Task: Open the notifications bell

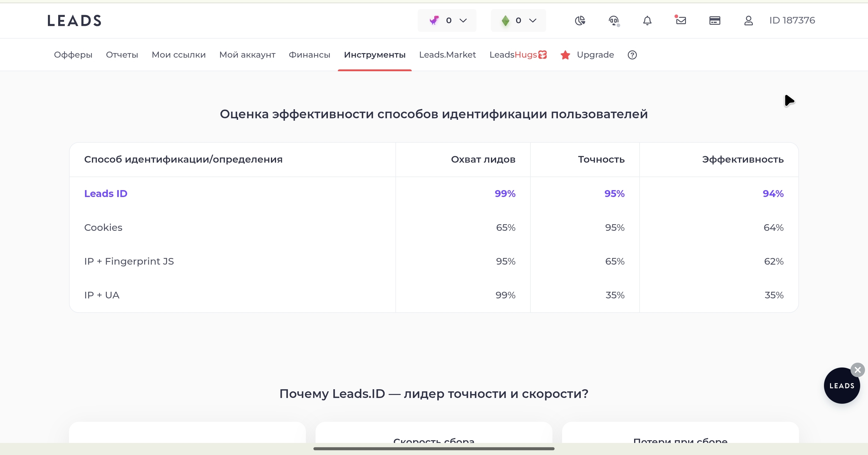Action: pyautogui.click(x=647, y=21)
